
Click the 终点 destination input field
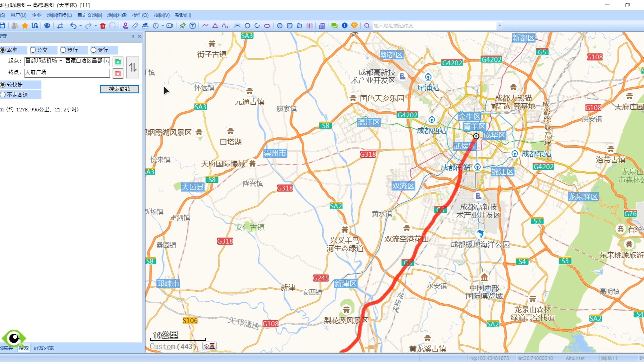66,72
